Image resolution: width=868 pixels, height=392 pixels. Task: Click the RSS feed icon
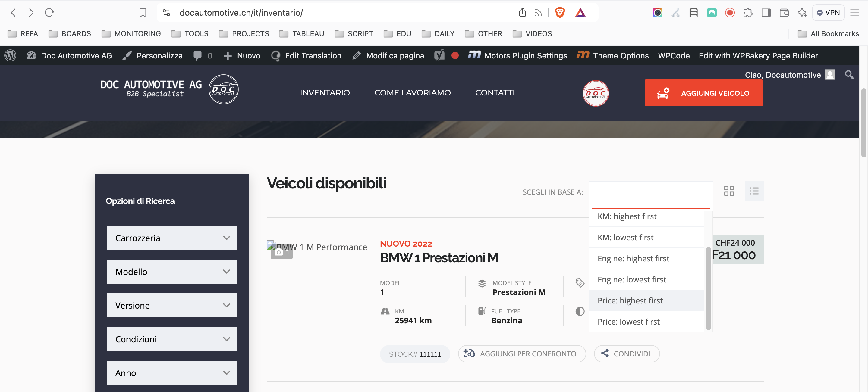pyautogui.click(x=538, y=13)
